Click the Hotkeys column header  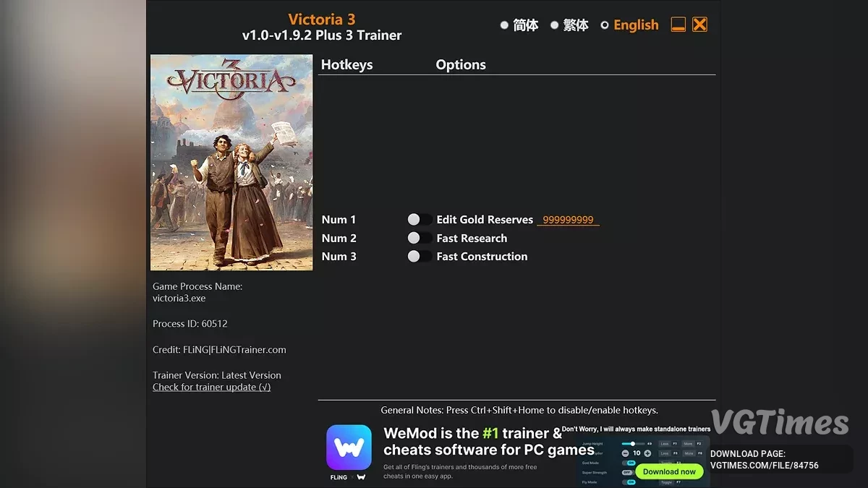346,64
